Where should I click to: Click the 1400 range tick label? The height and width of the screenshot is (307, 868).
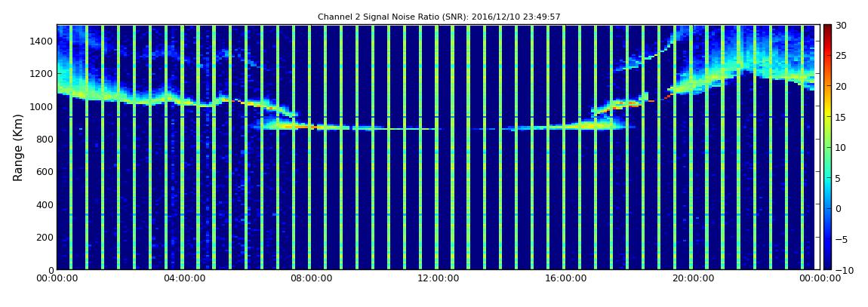click(42, 41)
